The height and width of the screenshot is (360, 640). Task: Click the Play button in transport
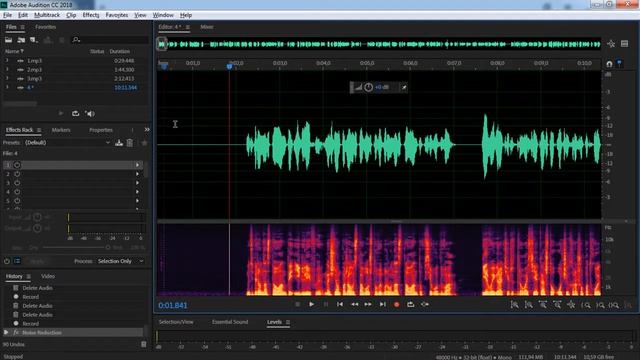tap(311, 304)
